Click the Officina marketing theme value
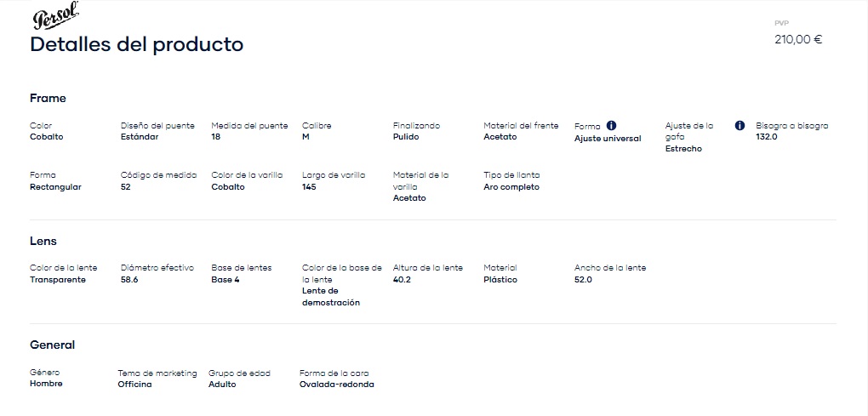 click(134, 385)
